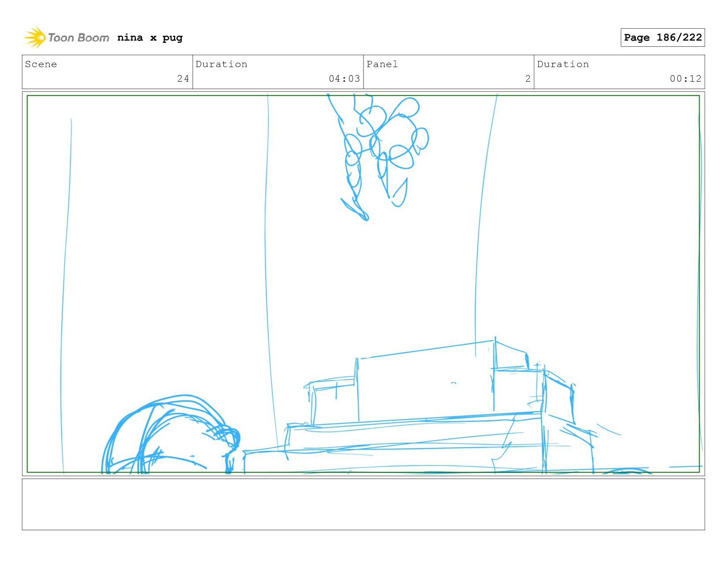Click the 'Page 186/222' page indicator

(663, 38)
